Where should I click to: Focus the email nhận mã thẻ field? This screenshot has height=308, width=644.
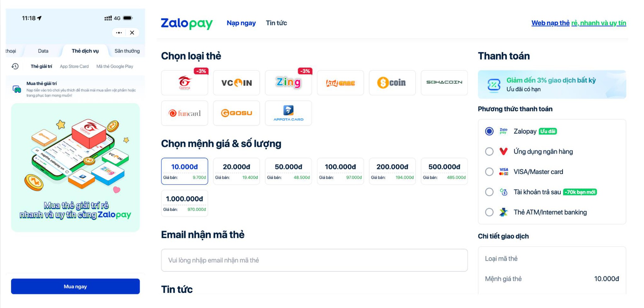tap(314, 260)
